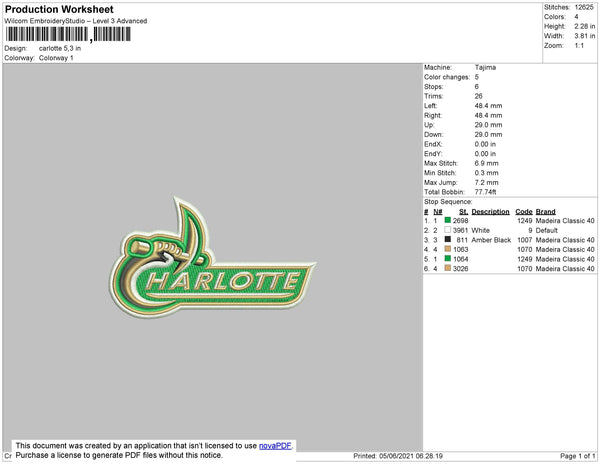Click the Stops value 6
This screenshot has height=464, width=600.
[477, 86]
